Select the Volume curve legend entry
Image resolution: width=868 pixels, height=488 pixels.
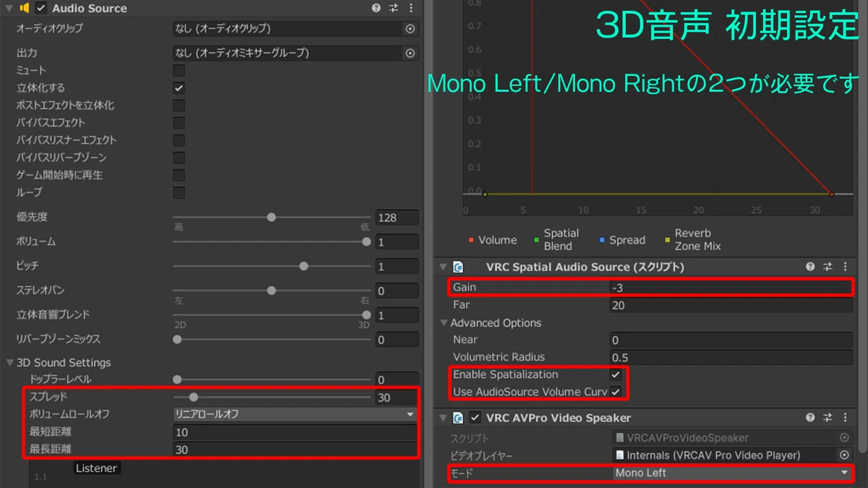pyautogui.click(x=493, y=240)
